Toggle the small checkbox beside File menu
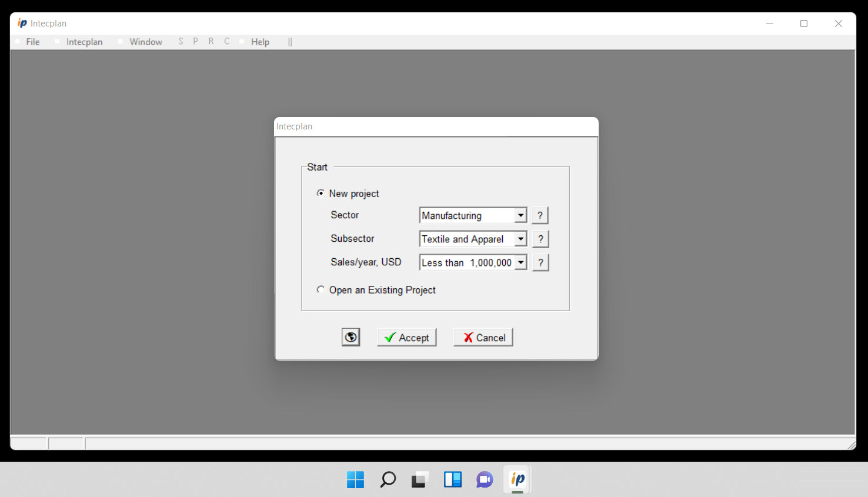 (17, 41)
